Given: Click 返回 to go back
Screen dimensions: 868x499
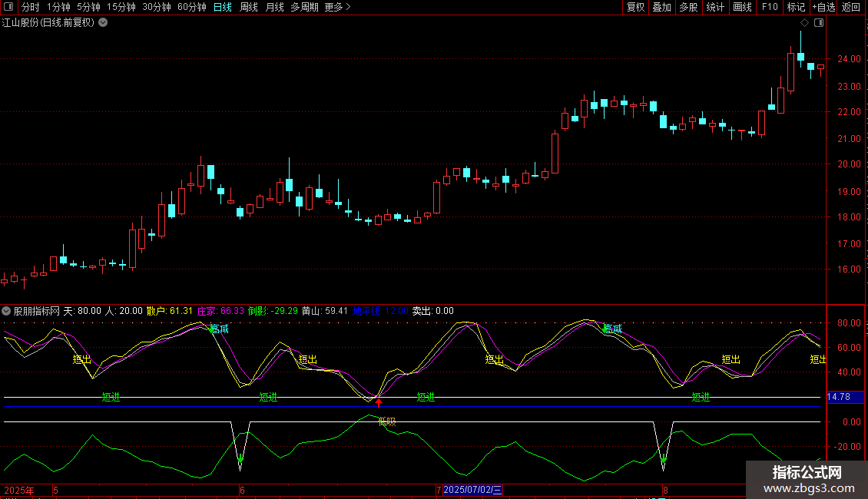Looking at the screenshot, I should [x=851, y=8].
